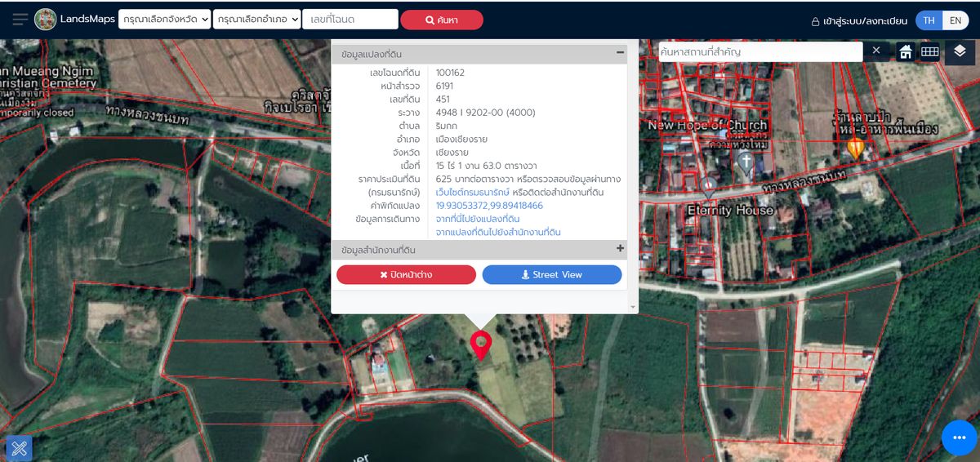Open the grid/table map tool icon
This screenshot has width=980, height=462.
(929, 52)
